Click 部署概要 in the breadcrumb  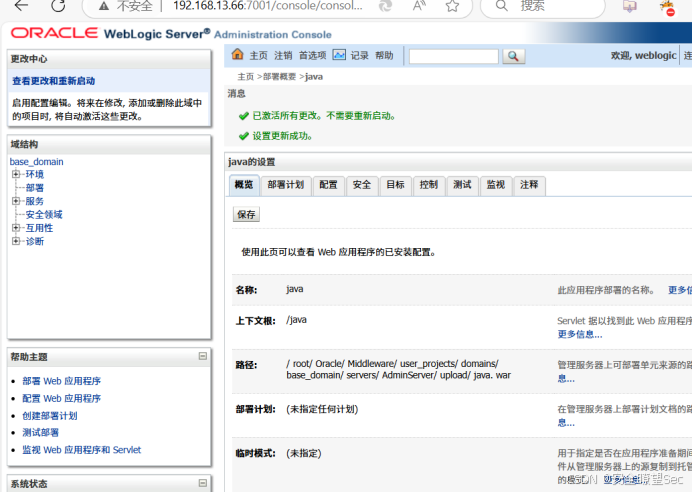click(279, 77)
